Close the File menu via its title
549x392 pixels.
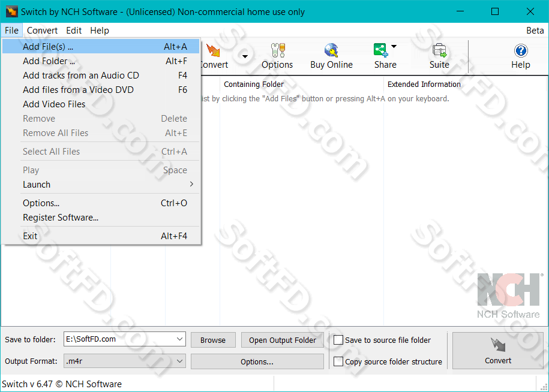pos(11,31)
